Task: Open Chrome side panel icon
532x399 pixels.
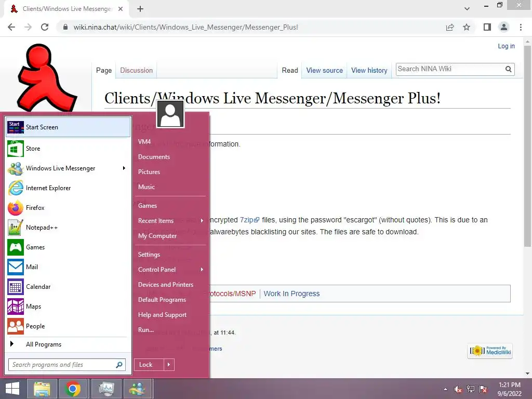Action: tap(487, 27)
